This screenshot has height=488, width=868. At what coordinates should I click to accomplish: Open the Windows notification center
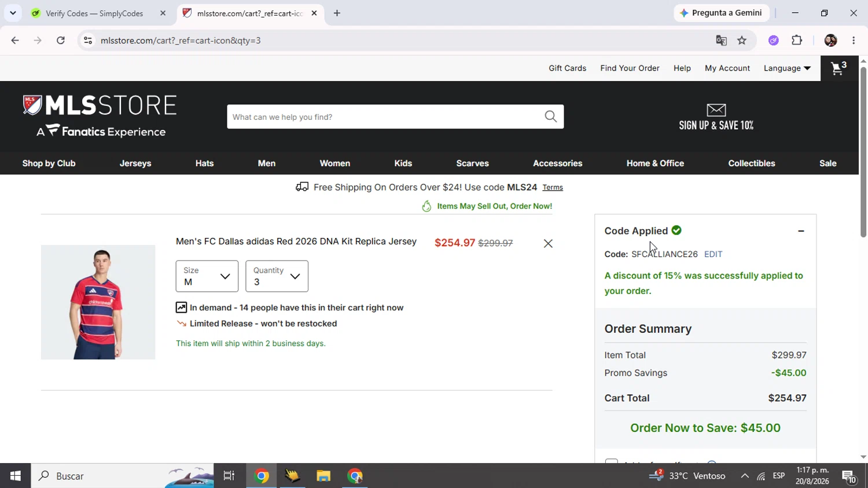coord(849,476)
